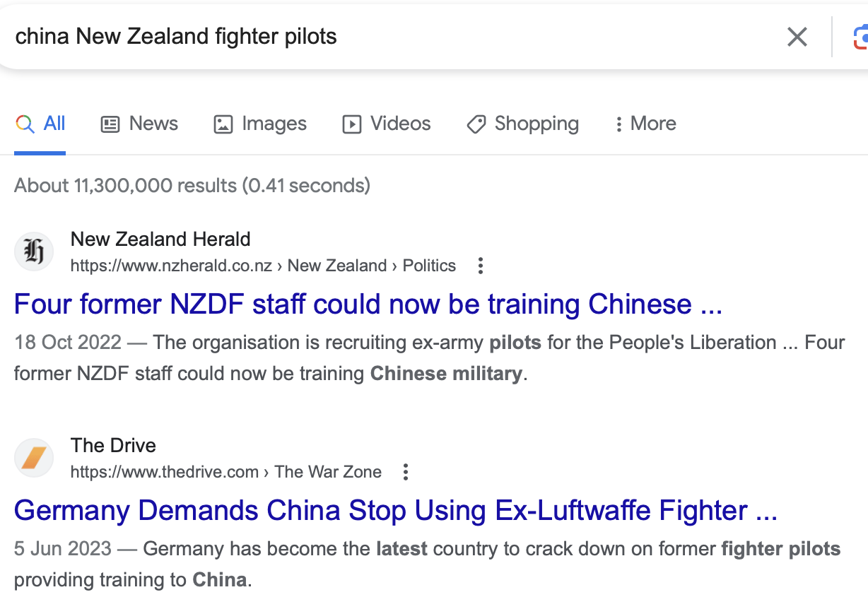Expand the More search filters menu
868x609 pixels.
645,124
